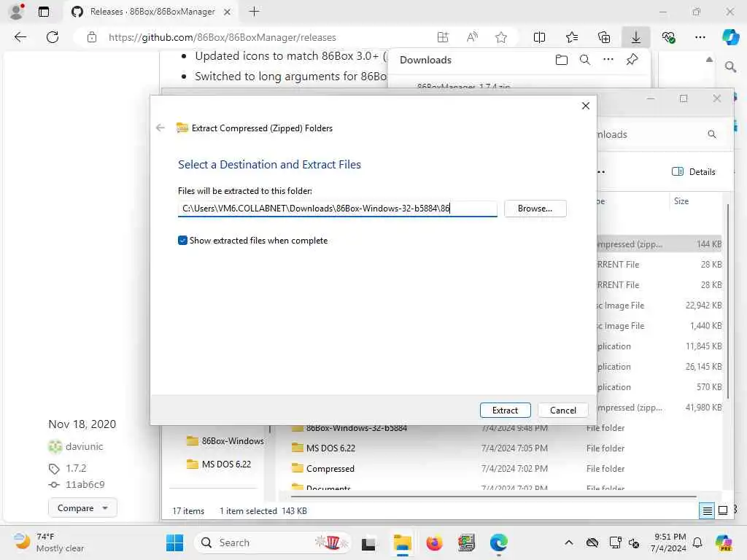Open the split screen icon

(x=539, y=37)
